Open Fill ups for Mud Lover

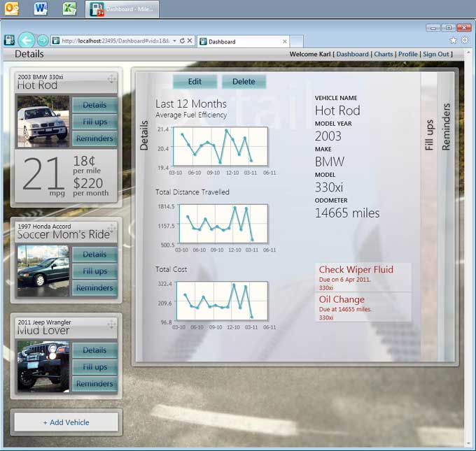click(x=94, y=366)
